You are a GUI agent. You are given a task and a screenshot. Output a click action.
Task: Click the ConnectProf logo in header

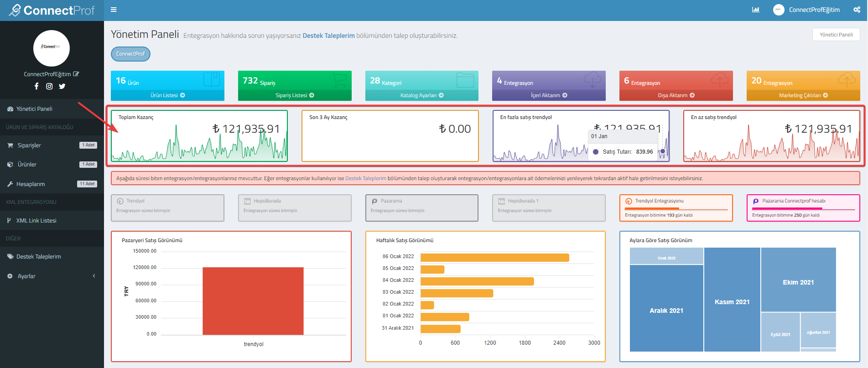52,10
